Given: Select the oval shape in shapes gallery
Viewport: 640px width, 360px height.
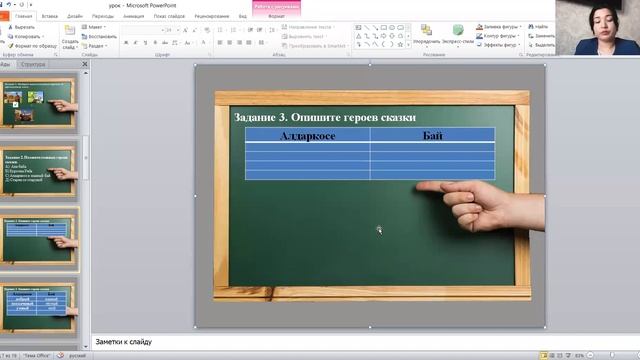Looking at the screenshot, I should (392, 28).
